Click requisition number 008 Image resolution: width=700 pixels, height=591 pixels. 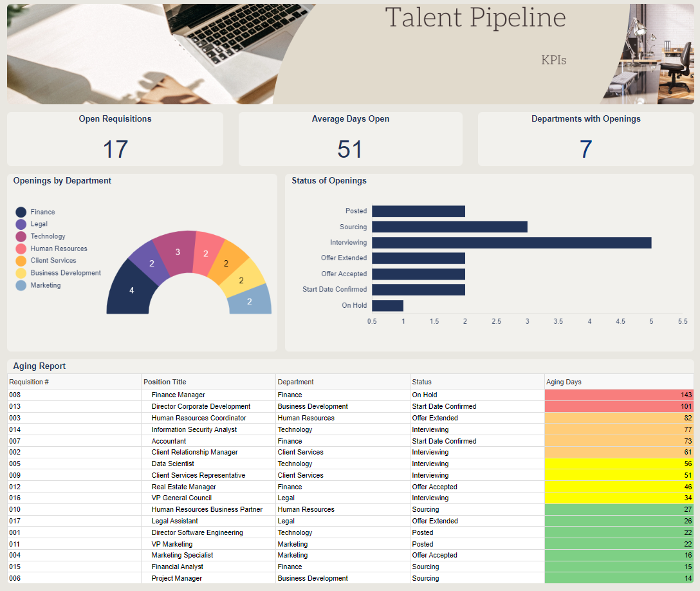(x=15, y=395)
